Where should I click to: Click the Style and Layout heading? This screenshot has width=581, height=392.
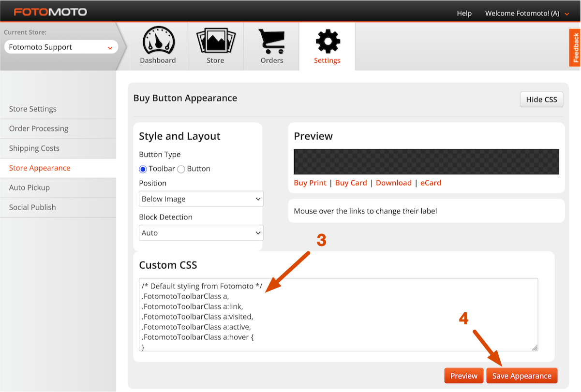pyautogui.click(x=179, y=136)
